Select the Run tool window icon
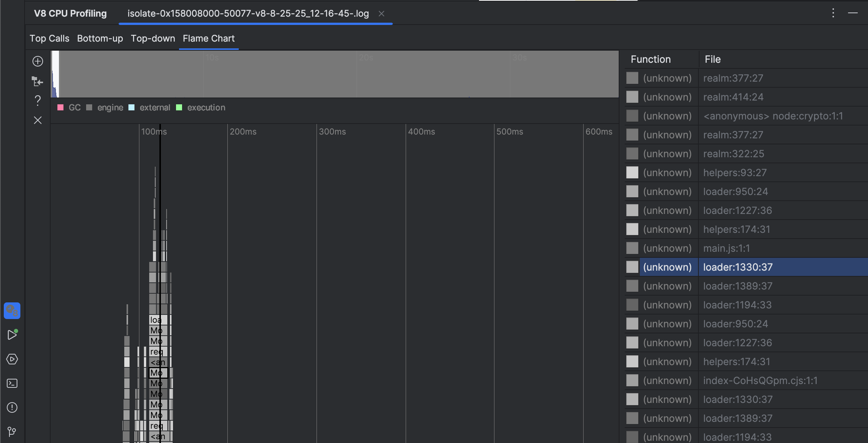Screen dimensions: 868x443 (x=12, y=335)
